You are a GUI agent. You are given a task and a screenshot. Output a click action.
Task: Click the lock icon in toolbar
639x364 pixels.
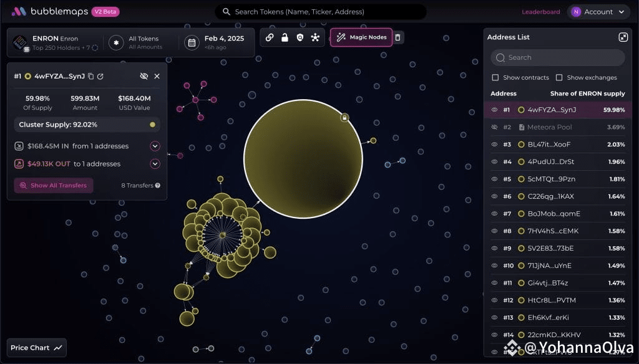pyautogui.click(x=285, y=37)
